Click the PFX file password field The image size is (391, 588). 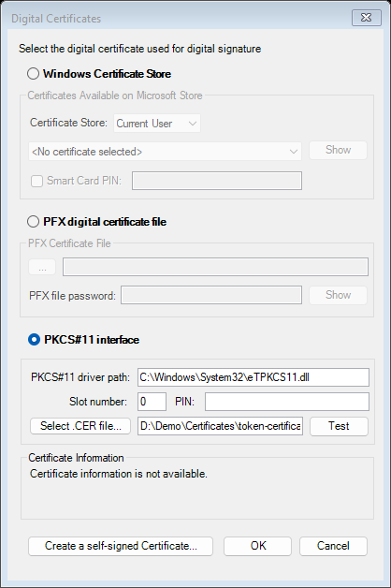click(211, 295)
